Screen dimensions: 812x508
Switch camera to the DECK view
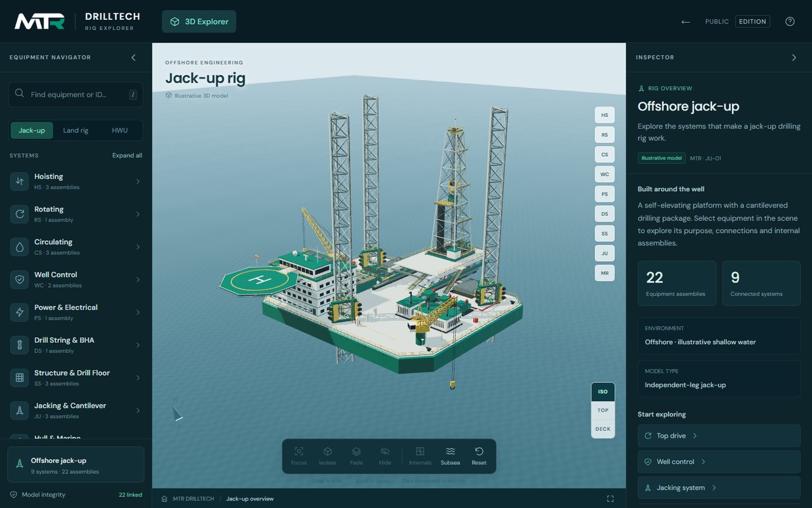pos(603,429)
